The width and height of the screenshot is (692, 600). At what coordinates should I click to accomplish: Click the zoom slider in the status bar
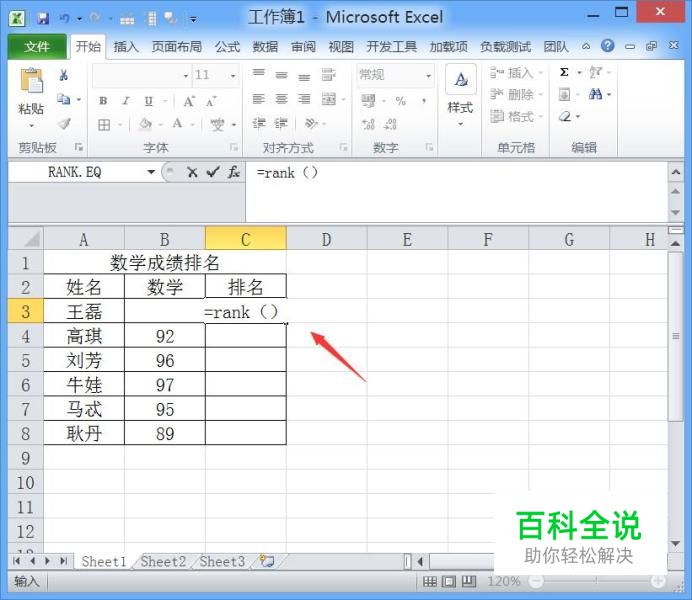click(x=596, y=581)
